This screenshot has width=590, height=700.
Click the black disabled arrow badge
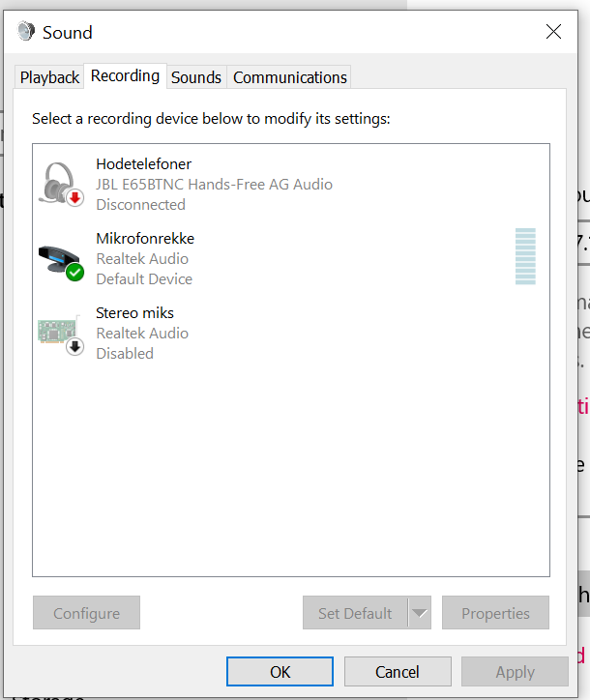tap(74, 347)
